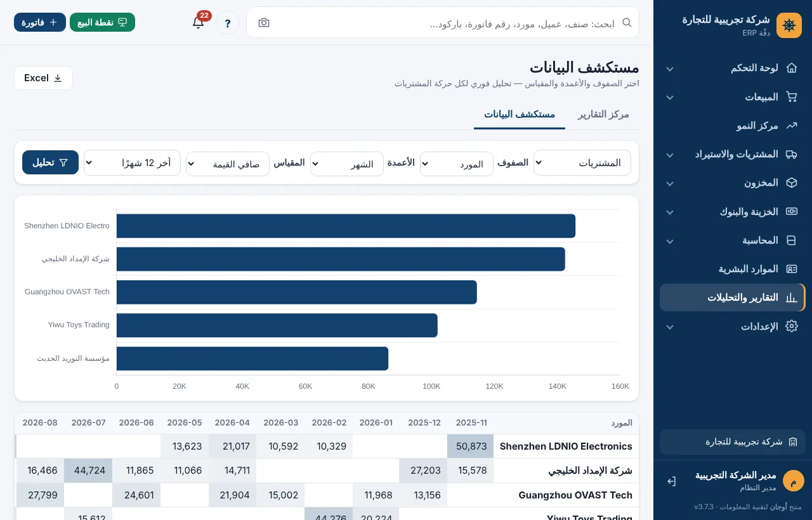Open the المقياس dropdown showing صافي القيمة
This screenshot has width=812, height=520.
click(228, 164)
